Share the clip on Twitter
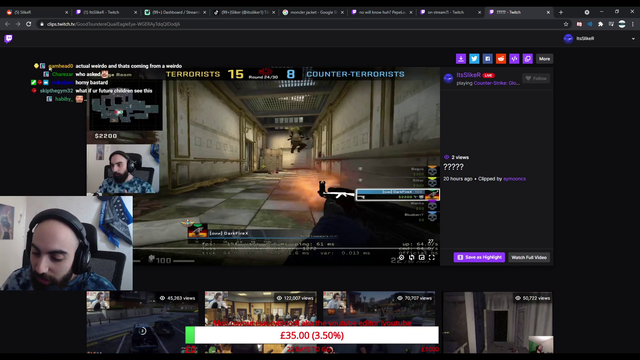 coord(474,59)
